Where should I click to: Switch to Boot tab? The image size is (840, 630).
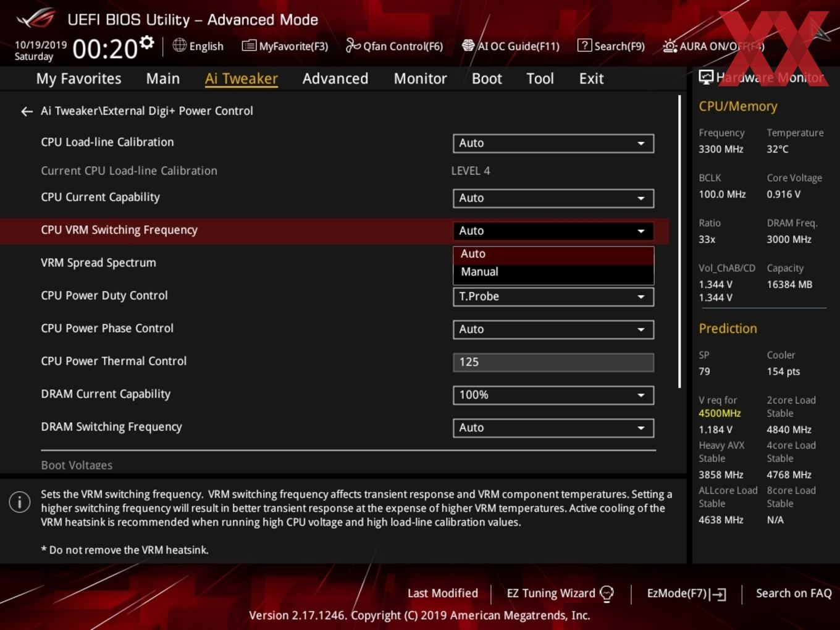(x=487, y=78)
